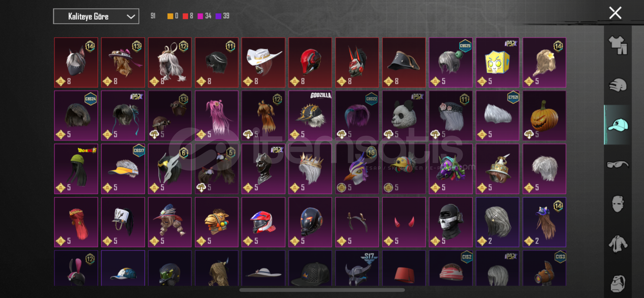Select the Godzilla spiked cap item
This screenshot has width=644, height=298.
coord(310,116)
